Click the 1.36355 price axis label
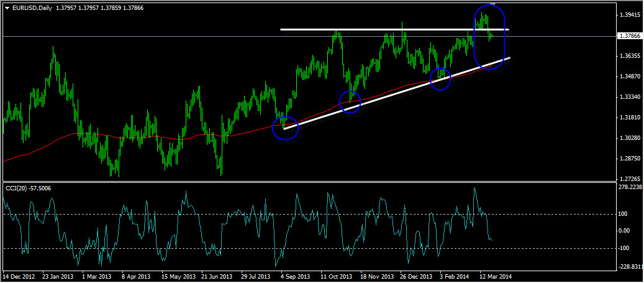 point(629,55)
